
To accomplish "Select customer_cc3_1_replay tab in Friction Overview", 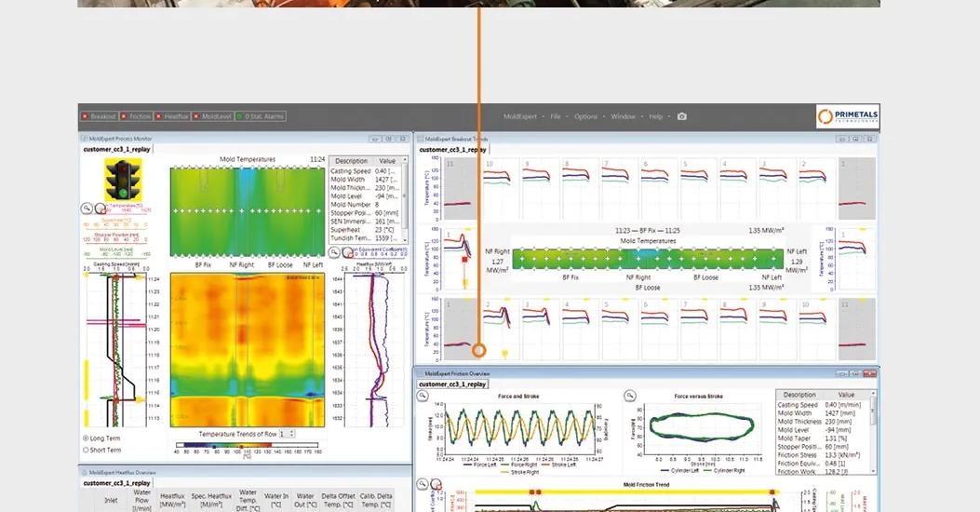I will pyautogui.click(x=452, y=384).
